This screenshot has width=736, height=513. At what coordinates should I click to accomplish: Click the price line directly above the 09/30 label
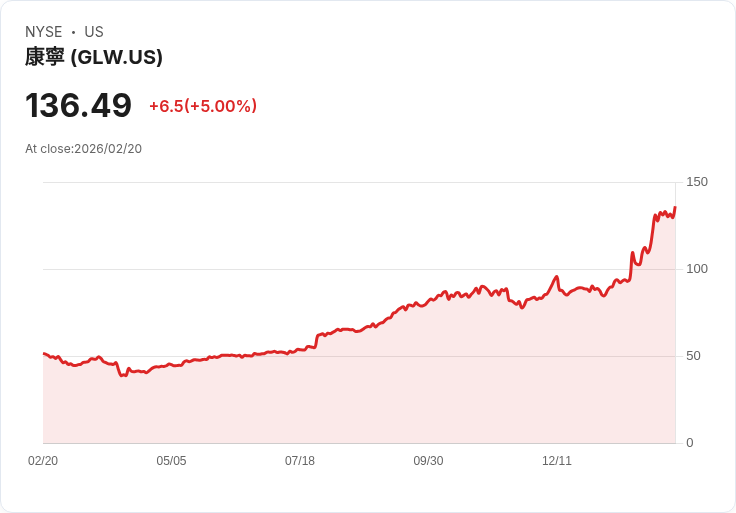[428, 300]
